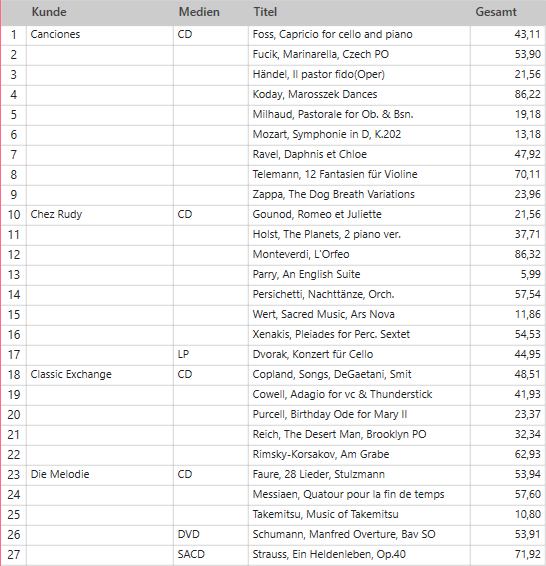The image size is (546, 566).
Task: Select title Schumann, Manfred Overture, Bav SO
Action: (359, 535)
